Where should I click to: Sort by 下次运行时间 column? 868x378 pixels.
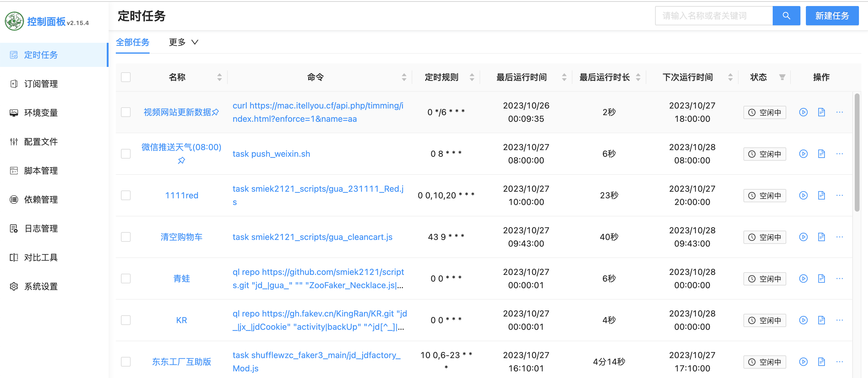[730, 77]
